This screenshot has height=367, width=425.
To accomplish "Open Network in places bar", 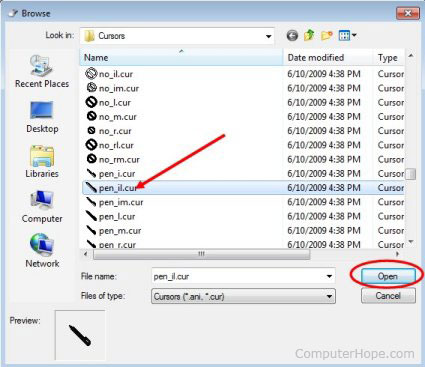I will (42, 251).
